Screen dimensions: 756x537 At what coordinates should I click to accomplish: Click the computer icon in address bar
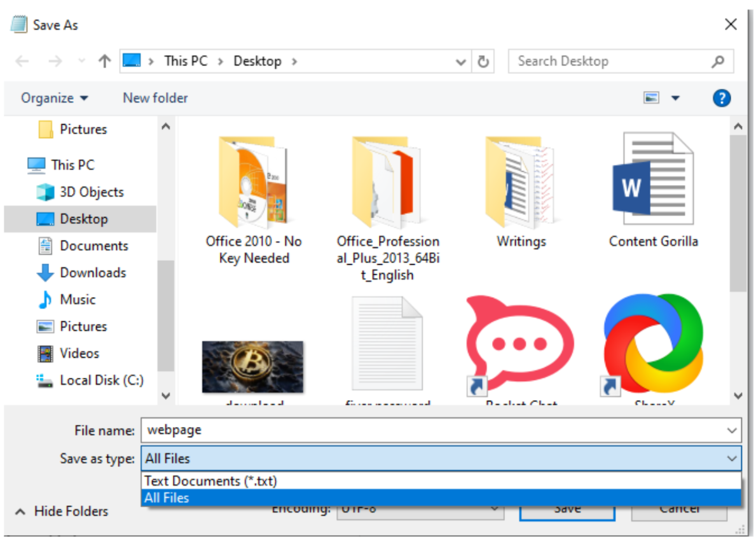point(132,61)
